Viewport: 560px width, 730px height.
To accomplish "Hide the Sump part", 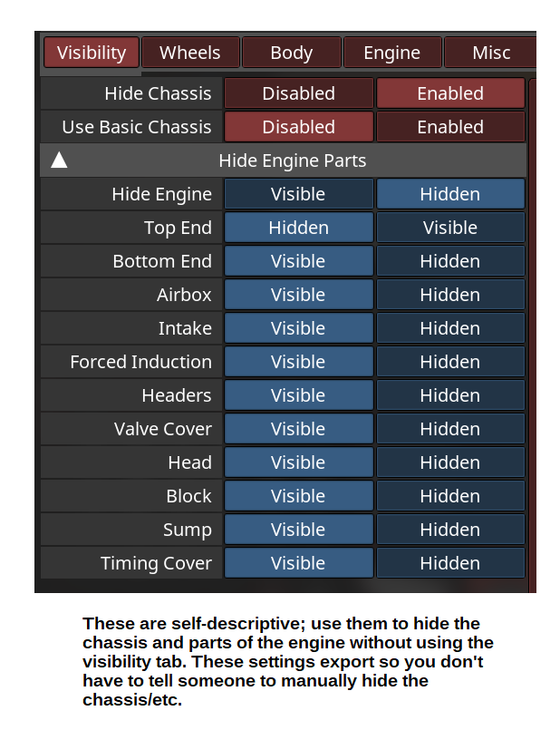I will 450,530.
